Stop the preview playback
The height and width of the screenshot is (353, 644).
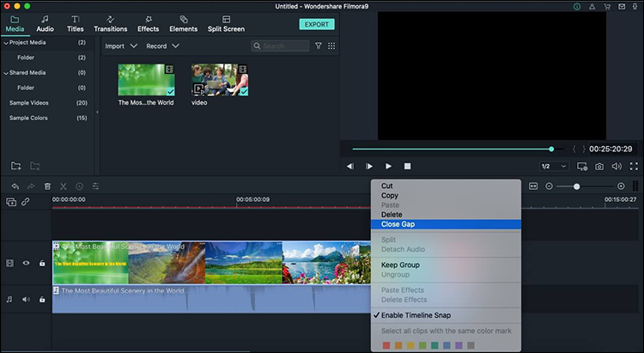407,166
